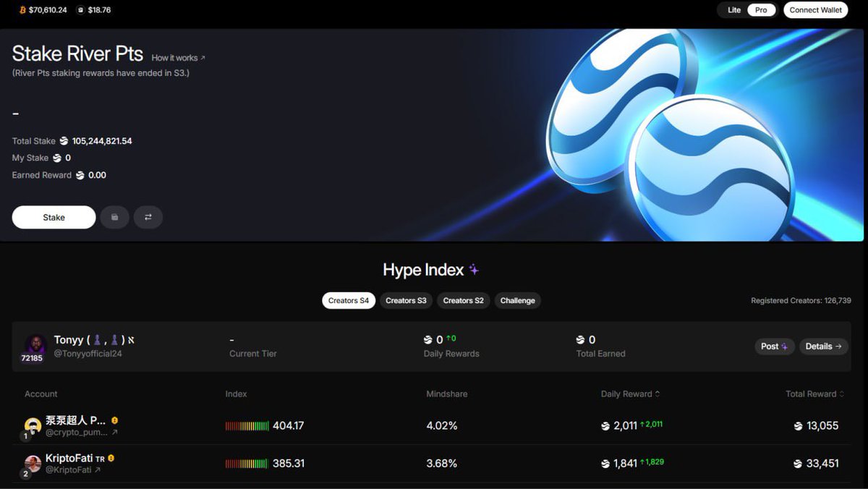Switch to Lite mode

(x=733, y=10)
